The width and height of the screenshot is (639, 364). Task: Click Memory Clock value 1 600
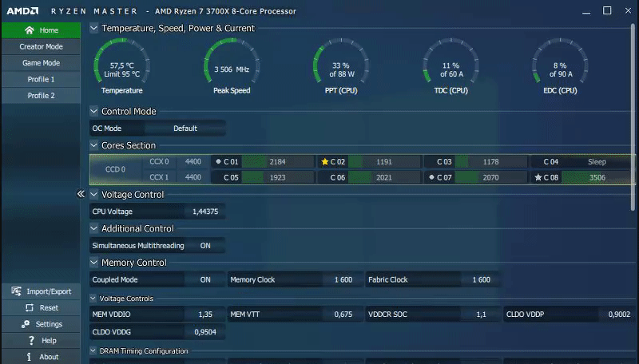click(343, 279)
